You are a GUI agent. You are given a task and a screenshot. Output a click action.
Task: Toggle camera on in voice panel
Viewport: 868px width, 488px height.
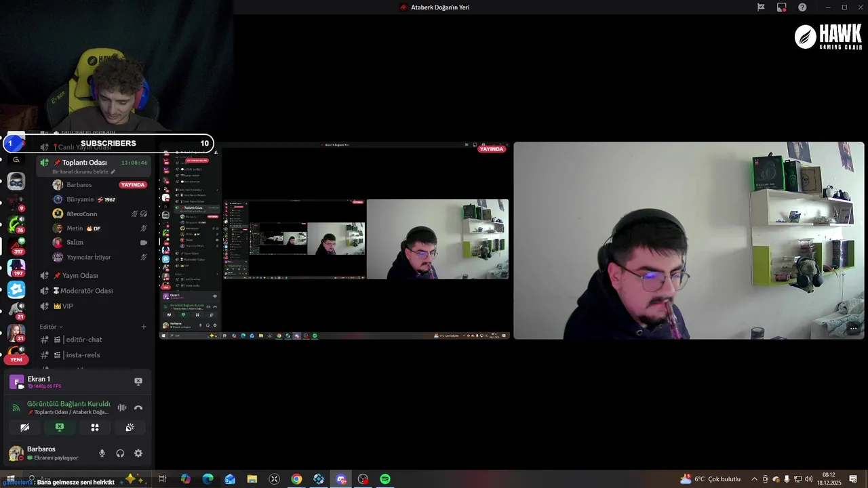click(x=24, y=428)
